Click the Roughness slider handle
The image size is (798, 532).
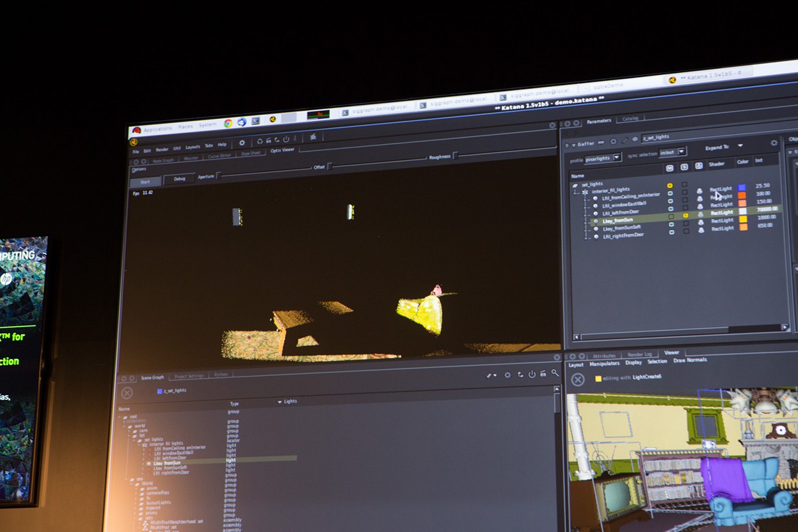click(454, 156)
